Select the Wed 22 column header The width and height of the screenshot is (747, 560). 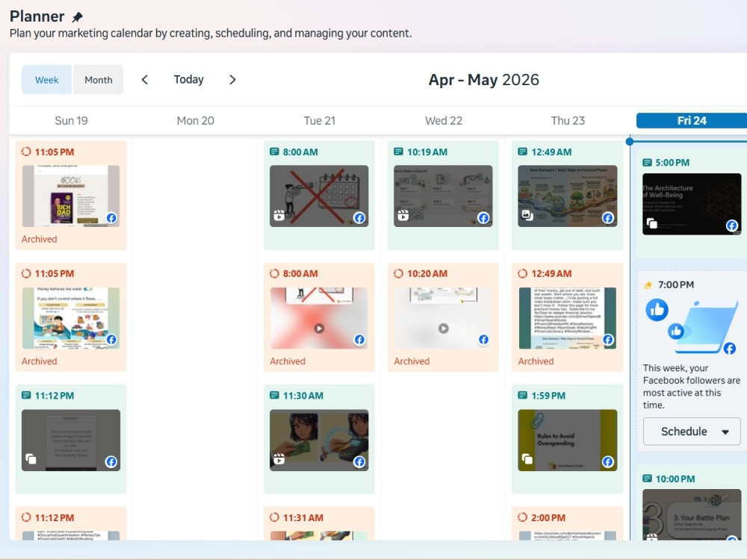coord(444,120)
